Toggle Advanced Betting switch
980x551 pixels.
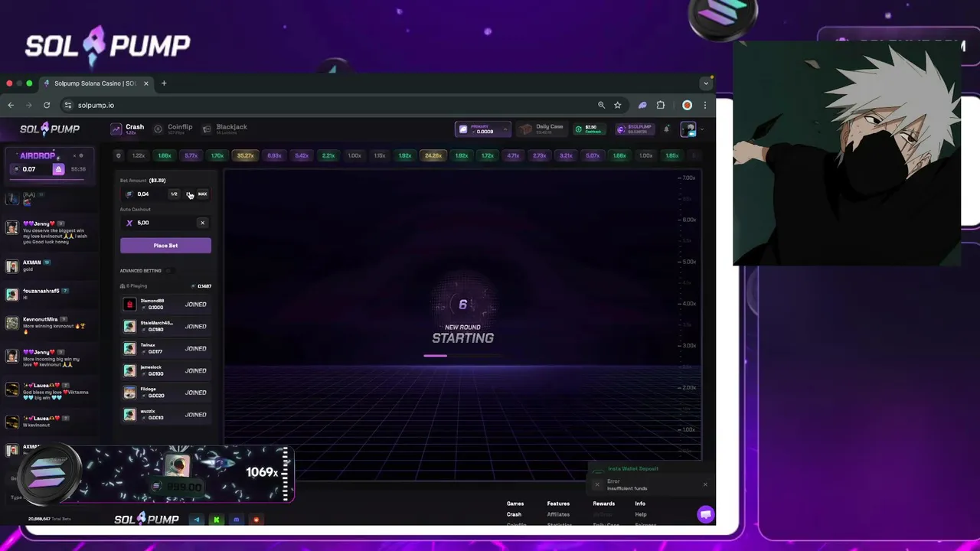169,270
